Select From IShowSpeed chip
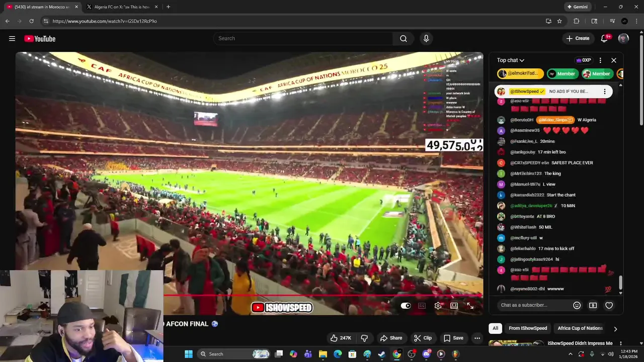 [x=528, y=328]
